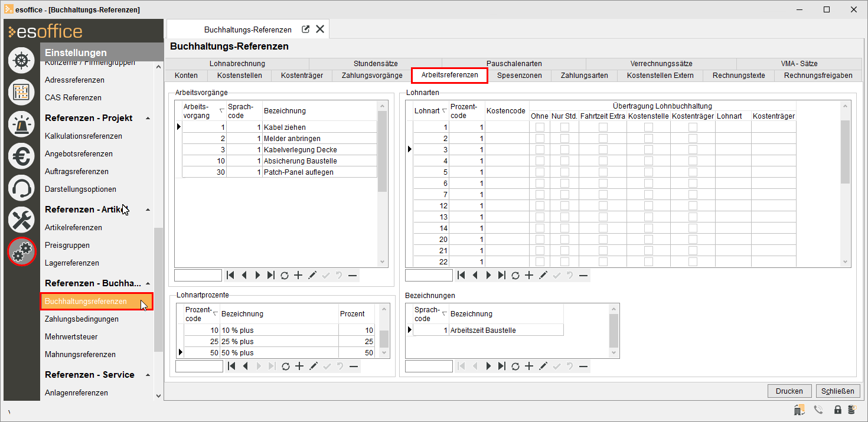Open the Rechnungsfreigaben tab
Image resolution: width=868 pixels, height=422 pixels.
click(818, 76)
